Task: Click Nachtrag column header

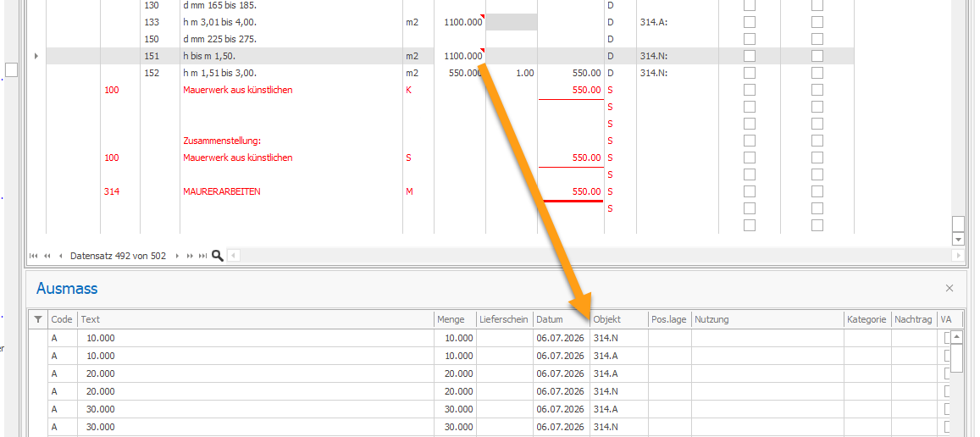Action: [915, 319]
